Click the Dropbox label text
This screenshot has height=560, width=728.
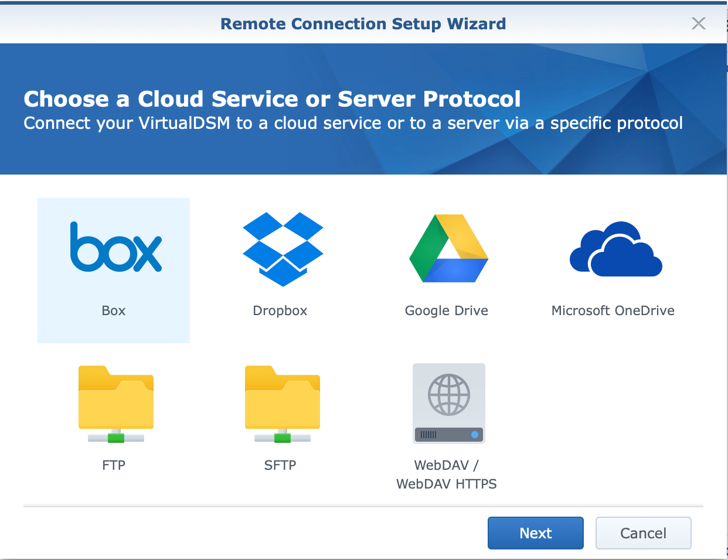[x=280, y=310]
